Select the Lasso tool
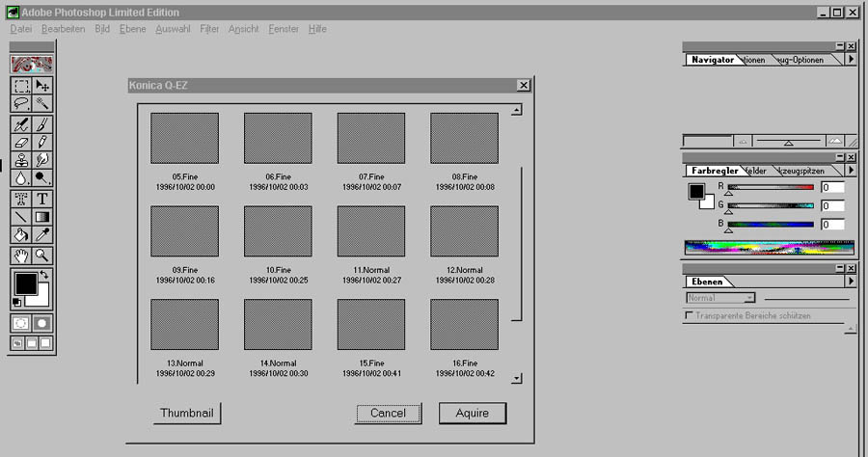 click(x=21, y=103)
